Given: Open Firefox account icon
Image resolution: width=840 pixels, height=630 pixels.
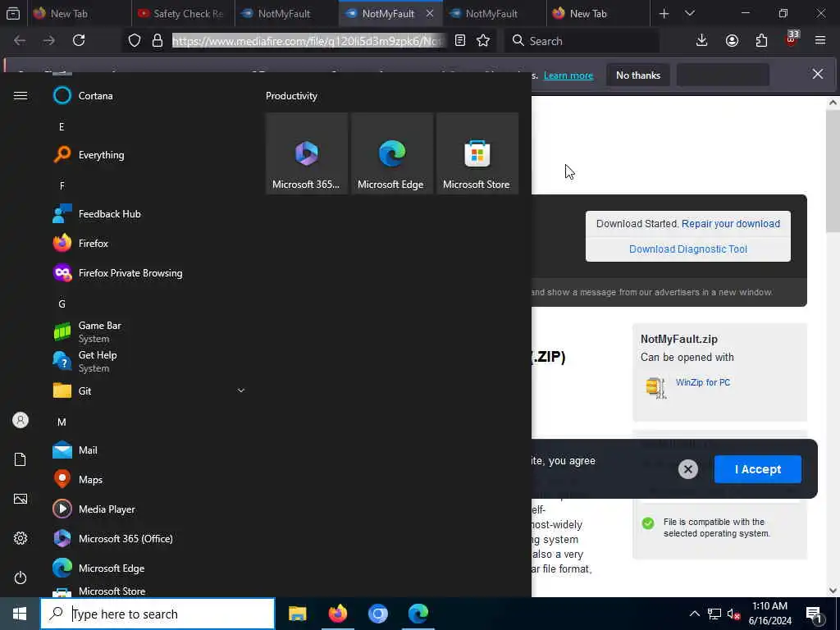Looking at the screenshot, I should click(x=732, y=40).
